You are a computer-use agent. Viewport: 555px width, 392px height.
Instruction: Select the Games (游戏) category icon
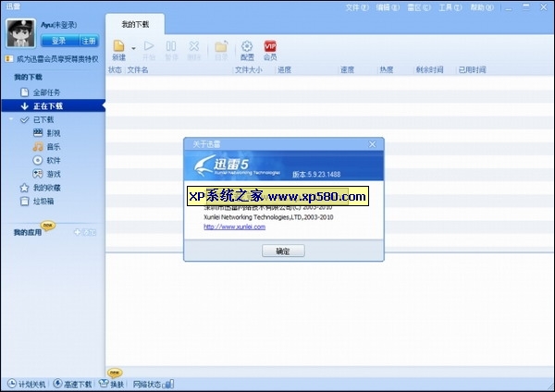(39, 174)
